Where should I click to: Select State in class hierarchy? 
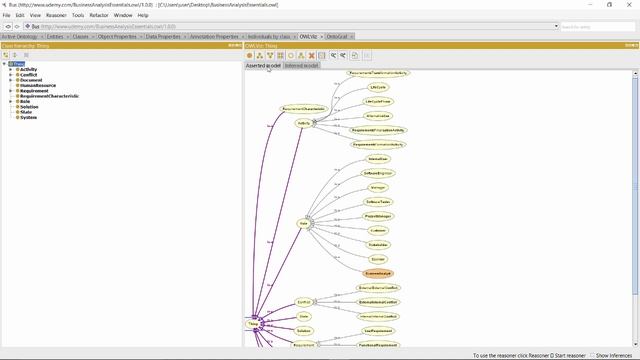coord(26,112)
